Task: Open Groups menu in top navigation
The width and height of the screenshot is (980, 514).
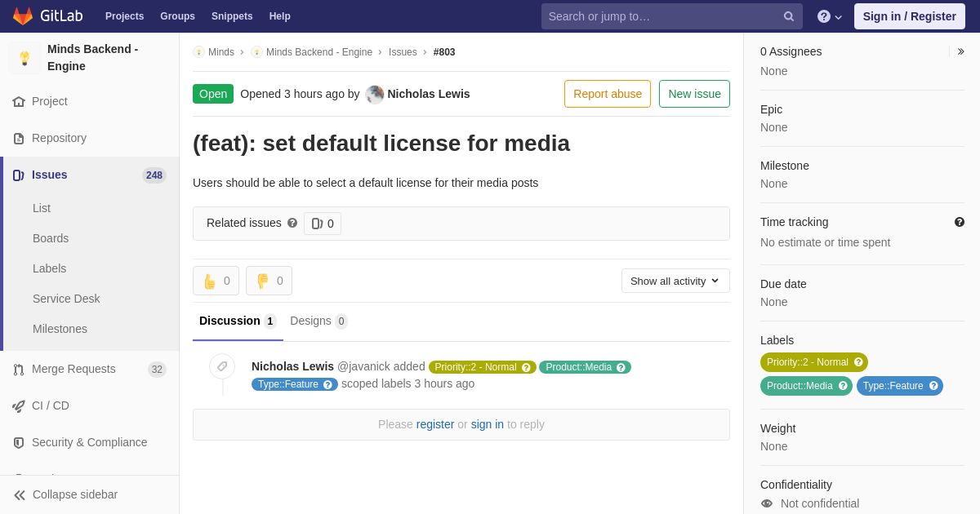Action: click(177, 16)
